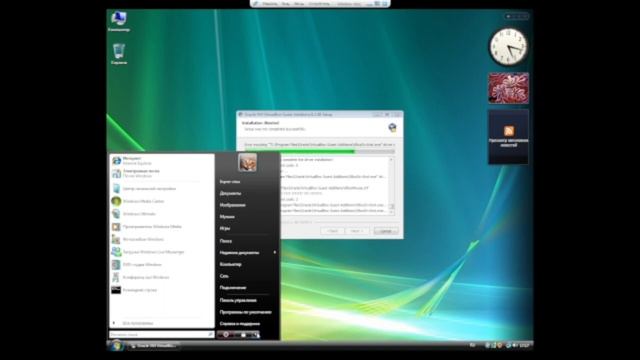Open Windows Ultimate Extras entry
Image resolution: width=640 pixels, height=360 pixels.
pos(161,214)
